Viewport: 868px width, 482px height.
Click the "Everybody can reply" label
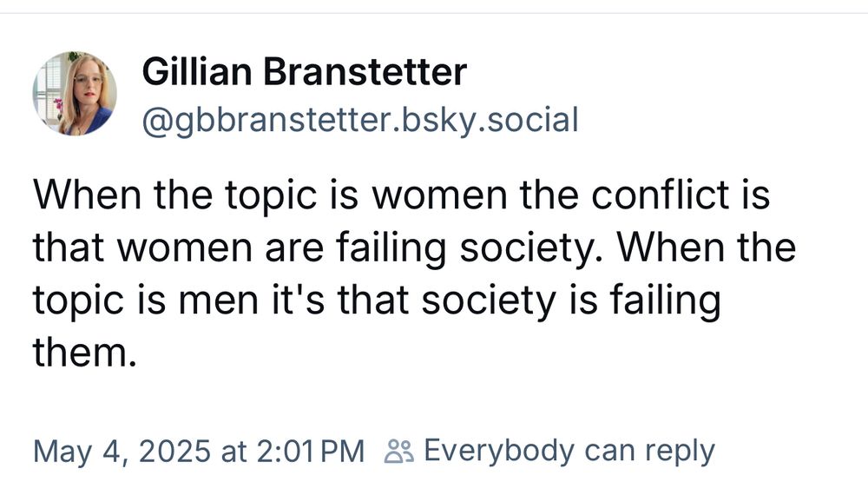(569, 452)
